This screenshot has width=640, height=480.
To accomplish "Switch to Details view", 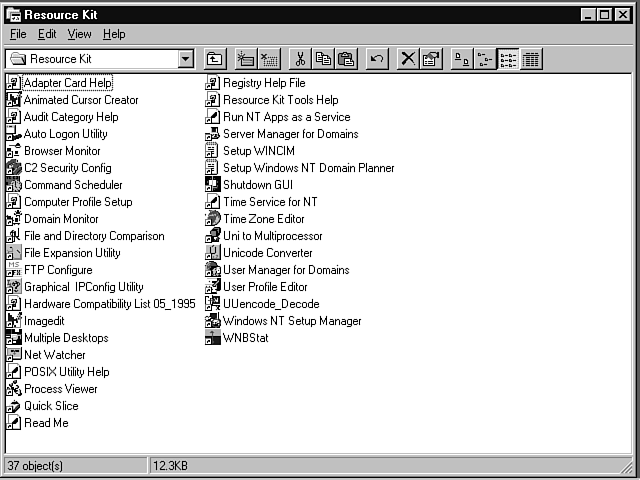I will (529, 59).
